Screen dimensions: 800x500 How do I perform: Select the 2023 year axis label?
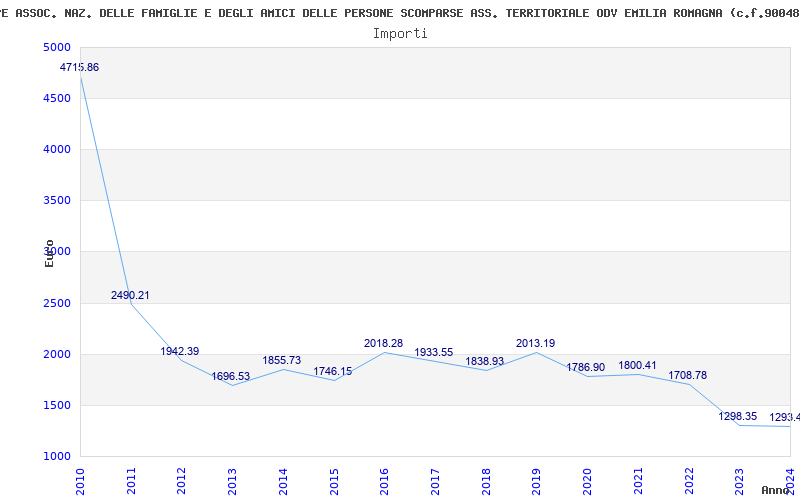coord(740,478)
